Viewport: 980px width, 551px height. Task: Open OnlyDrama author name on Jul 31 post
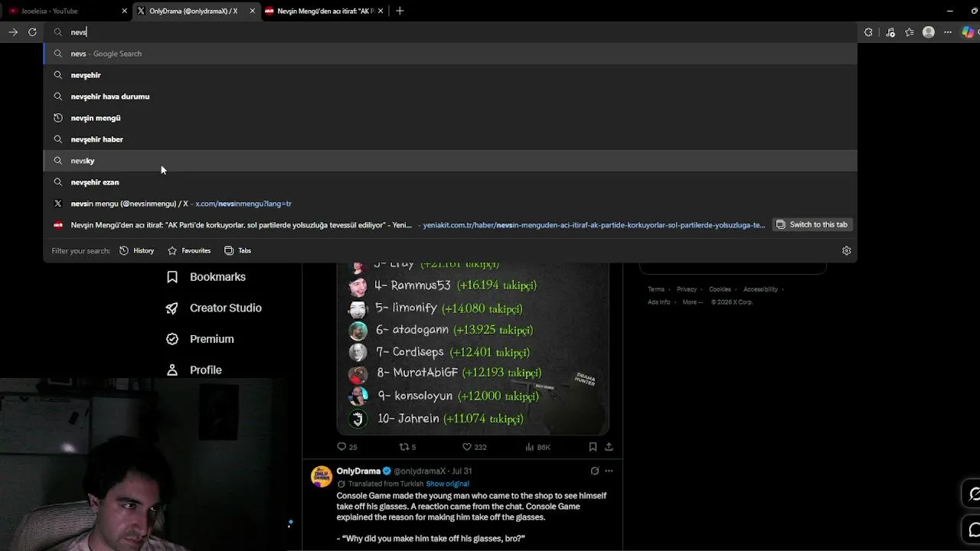358,471
